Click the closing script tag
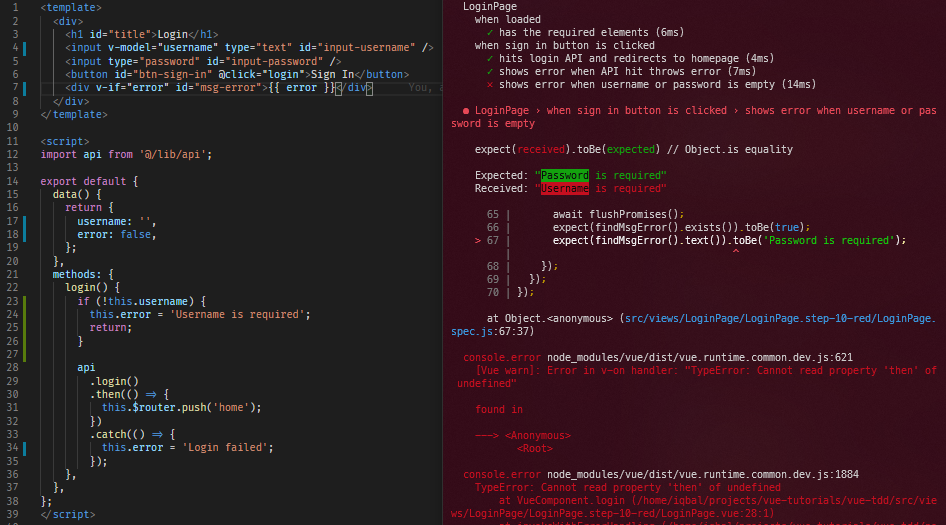Viewport: 946px width, 525px height. pos(68,515)
